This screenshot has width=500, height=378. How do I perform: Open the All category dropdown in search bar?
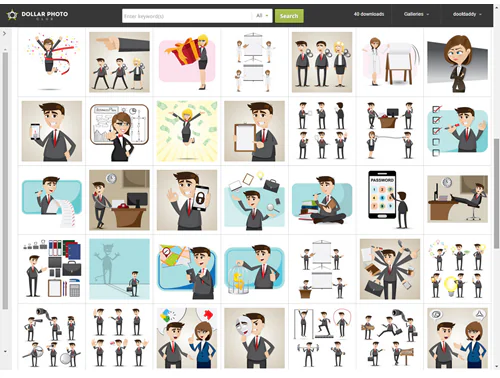click(x=262, y=16)
